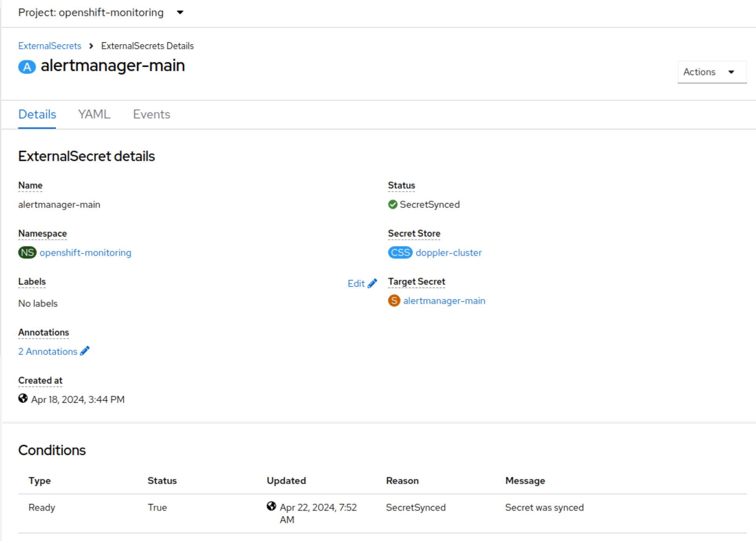
Task: Click the blue A resource badge icon
Action: (x=27, y=67)
